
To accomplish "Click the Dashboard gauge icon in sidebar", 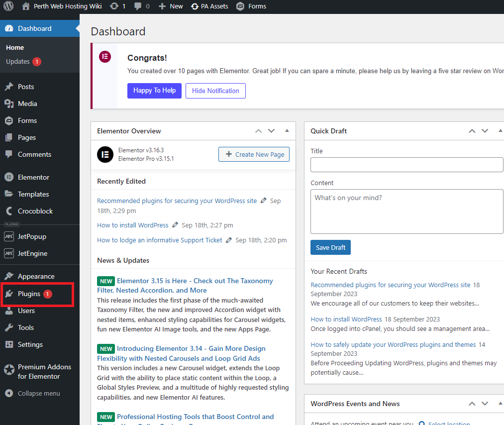I will (x=9, y=28).
